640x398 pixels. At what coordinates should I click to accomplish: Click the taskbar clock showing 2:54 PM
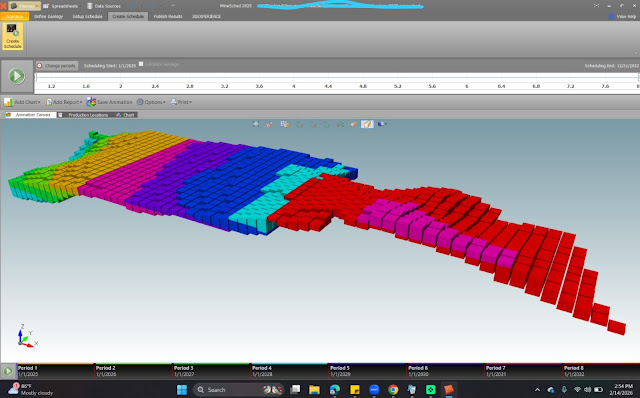[620, 389]
